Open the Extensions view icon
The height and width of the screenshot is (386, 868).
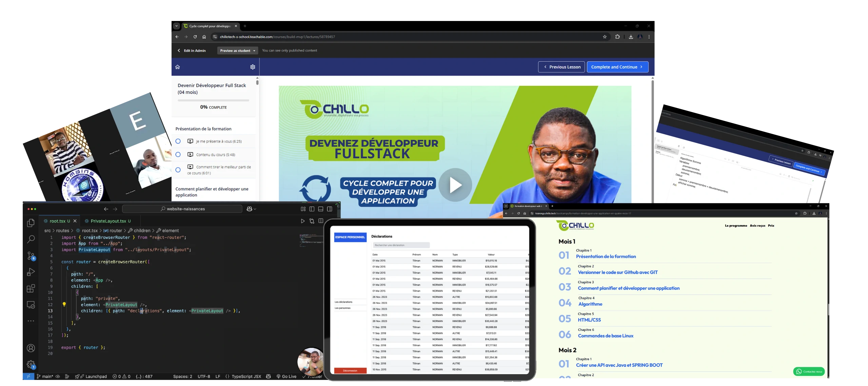31,288
